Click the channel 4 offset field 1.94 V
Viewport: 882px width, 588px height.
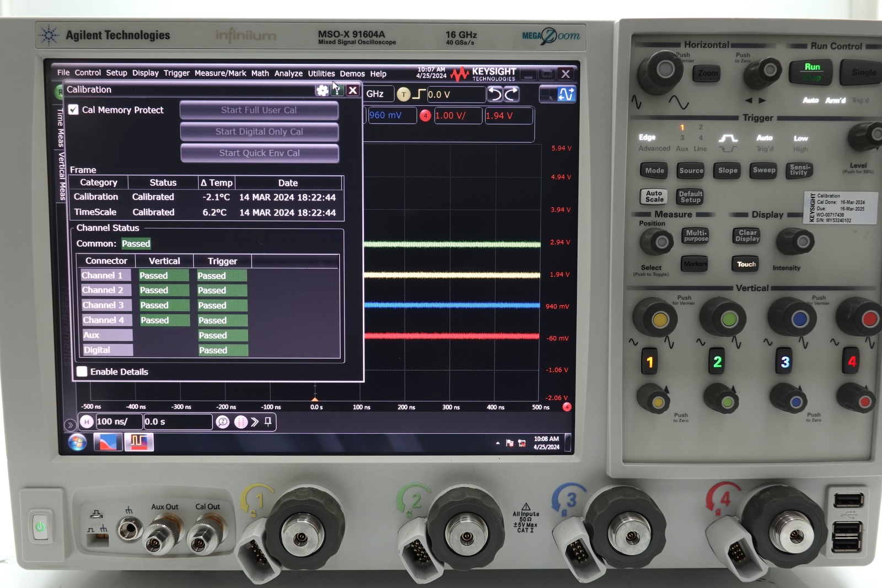click(x=508, y=116)
